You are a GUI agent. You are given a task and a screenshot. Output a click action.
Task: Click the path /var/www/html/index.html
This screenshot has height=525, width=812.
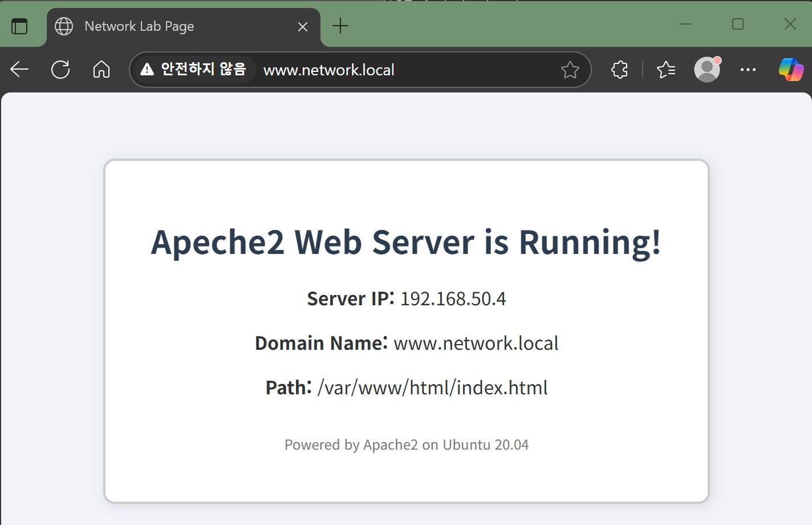pos(432,387)
